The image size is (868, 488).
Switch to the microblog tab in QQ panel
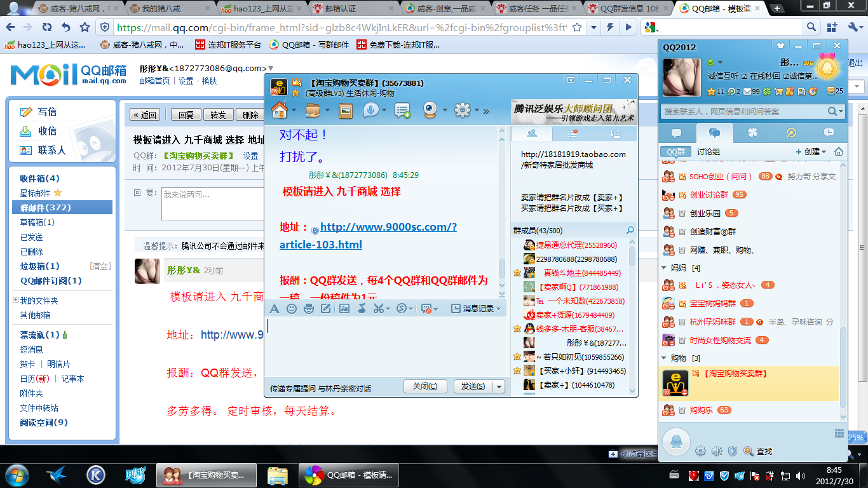pyautogui.click(x=791, y=133)
